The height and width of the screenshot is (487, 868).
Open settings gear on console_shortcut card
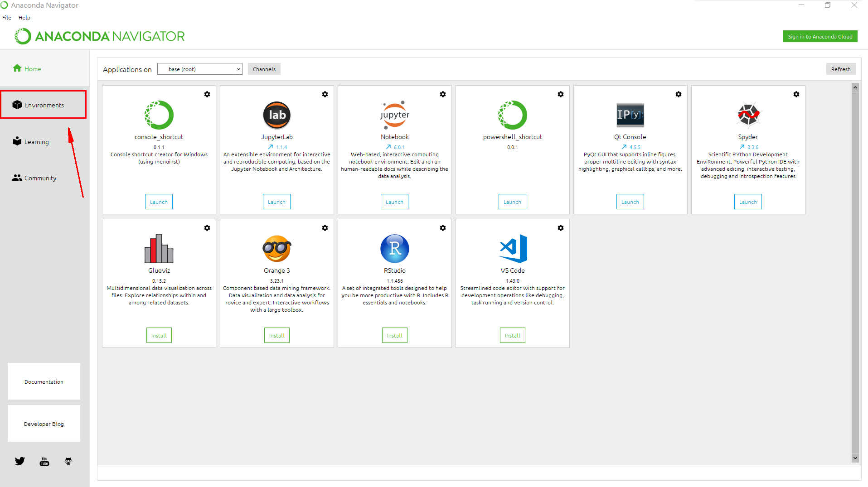(x=207, y=94)
